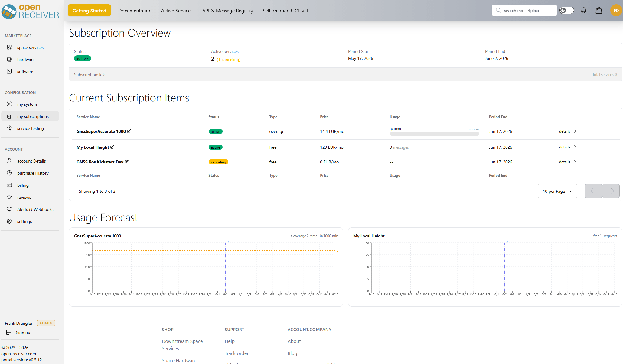Image resolution: width=623 pixels, height=364 pixels.
Task: Click the my subscriptions icon
Action: 9,116
